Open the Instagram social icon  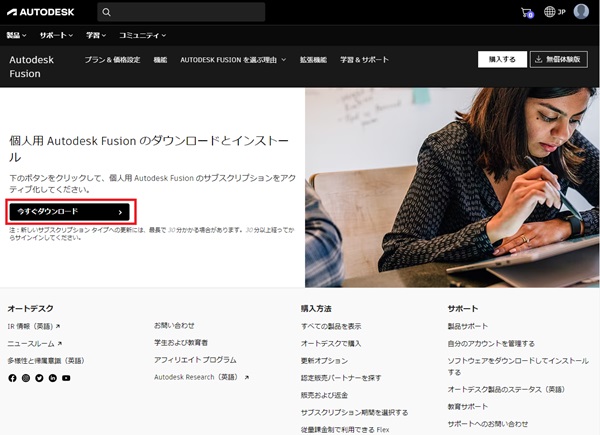pos(26,378)
